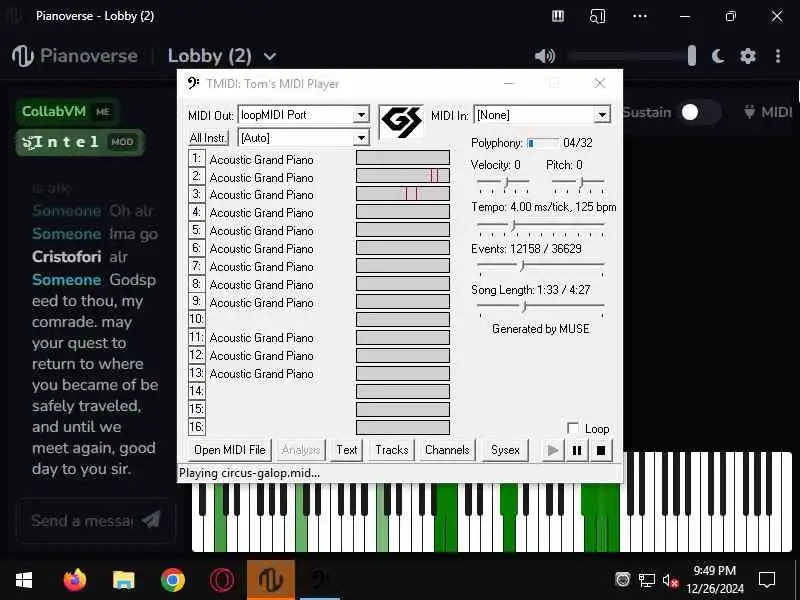This screenshot has width=800, height=600.
Task: Click the Roland GS logo in TMIDI
Action: [x=402, y=121]
